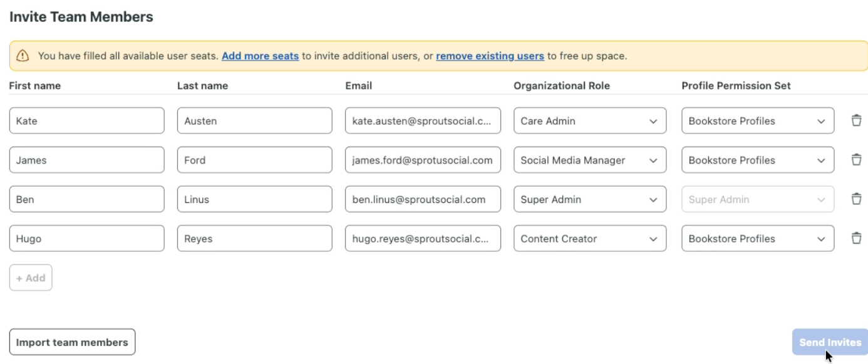Click Ben's disabled Super Admin permission dropdown
Screen dimensions: 868x364
pos(758,199)
